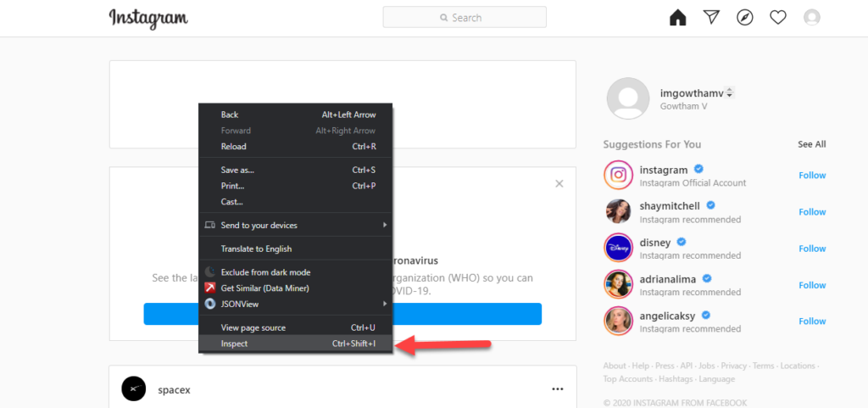Screen dimensions: 868x408
Task: Open Press footer link
Action: click(x=665, y=366)
